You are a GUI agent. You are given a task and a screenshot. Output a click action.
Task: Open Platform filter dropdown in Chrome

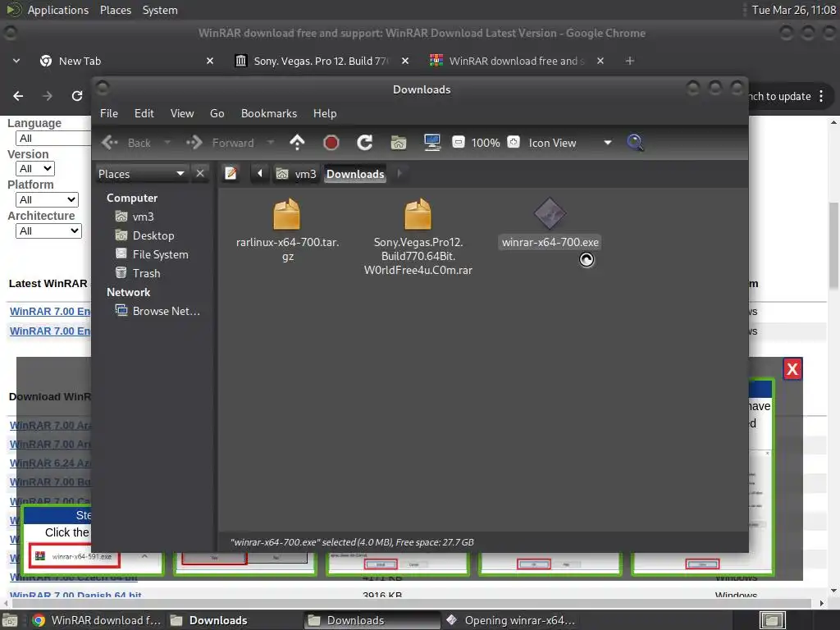tap(47, 200)
